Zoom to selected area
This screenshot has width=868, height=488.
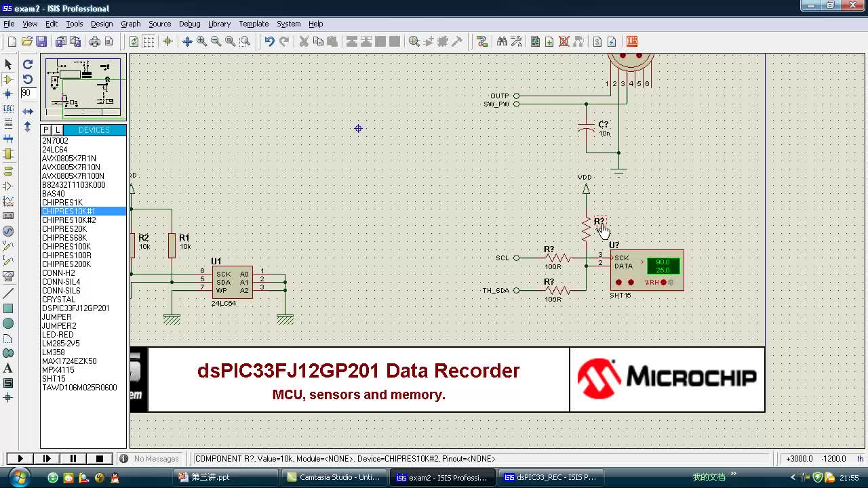[245, 41]
